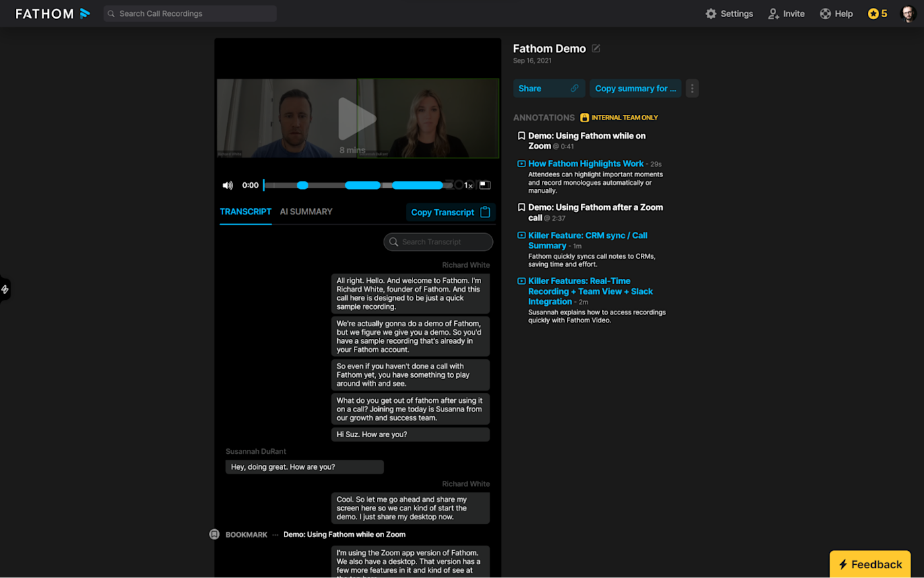Edit the Fathom Demo title with the pencil icon

(x=596, y=48)
